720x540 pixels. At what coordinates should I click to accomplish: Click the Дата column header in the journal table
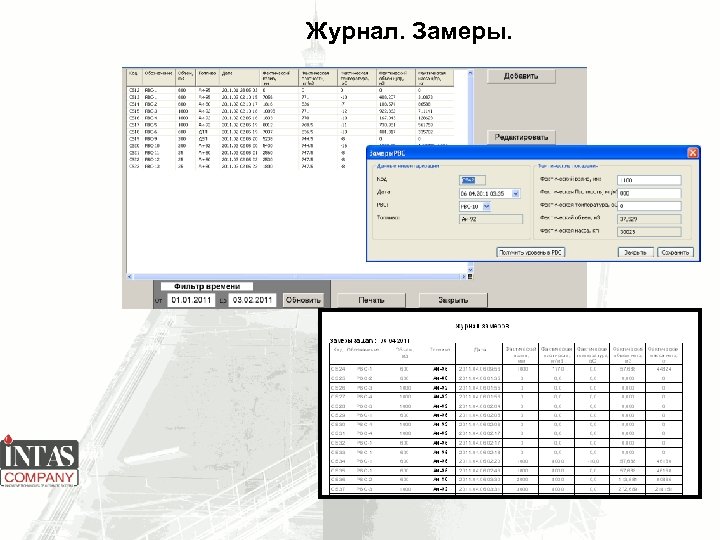[x=240, y=77]
